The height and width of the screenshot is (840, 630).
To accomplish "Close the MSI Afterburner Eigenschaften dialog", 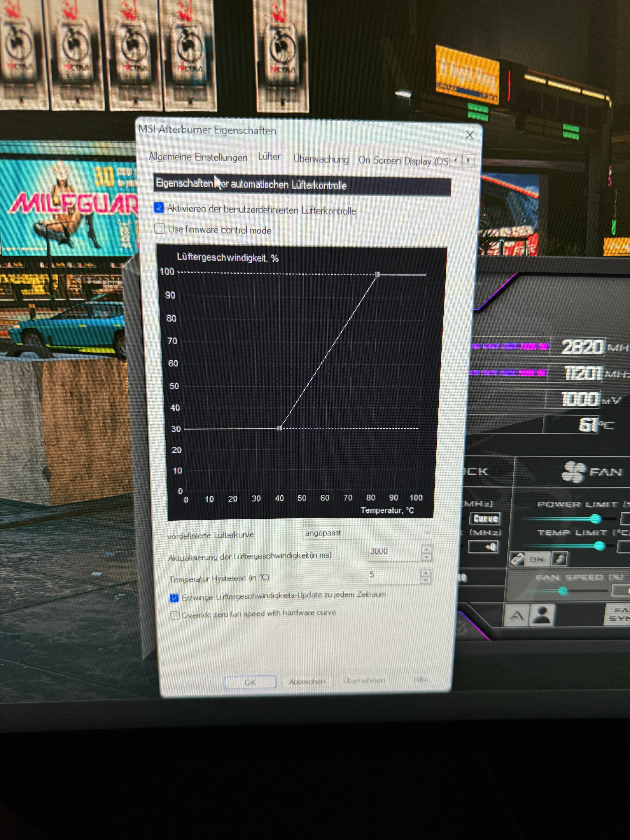I will click(469, 135).
